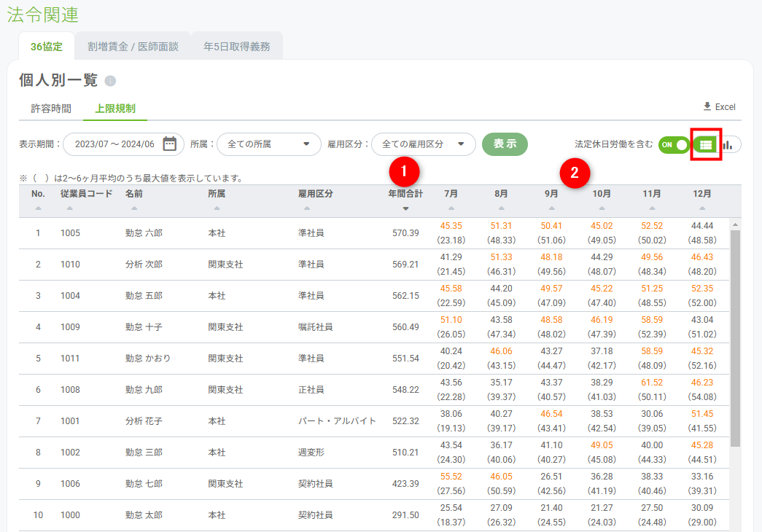Screen dimensions: 762x532
Task: Open the 所属 dropdown 全ての所属
Action: pyautogui.click(x=269, y=144)
